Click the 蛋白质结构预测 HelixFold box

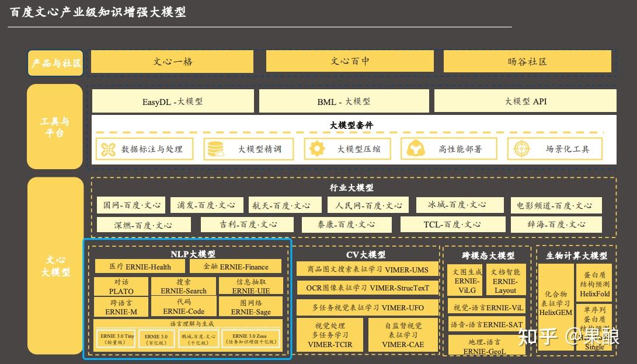[x=594, y=284]
